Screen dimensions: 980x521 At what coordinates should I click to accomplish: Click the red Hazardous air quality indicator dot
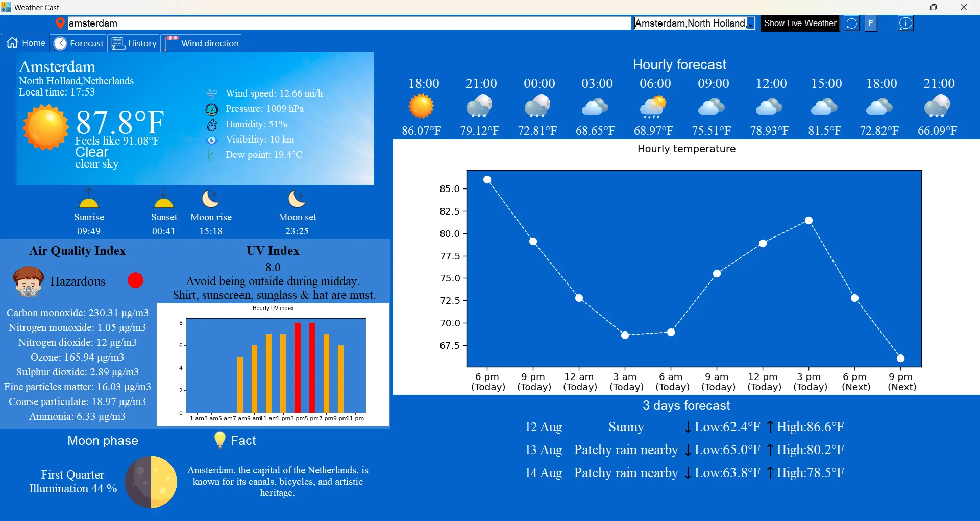(135, 280)
